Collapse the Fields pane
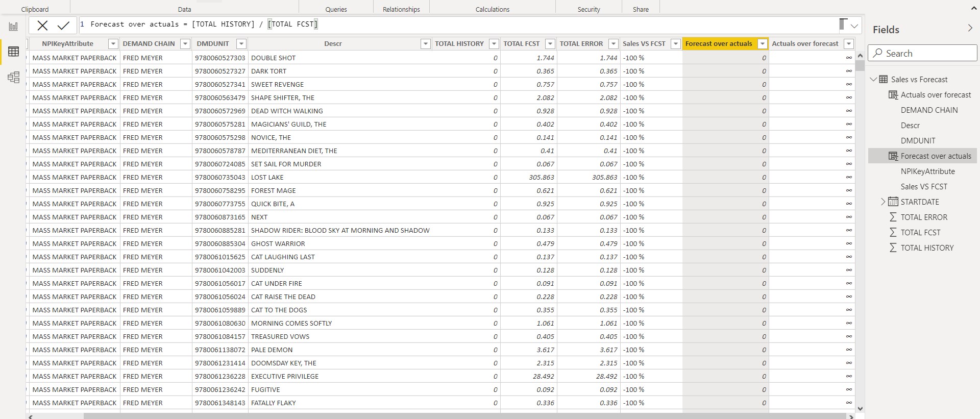This screenshot has width=980, height=419. [970, 29]
